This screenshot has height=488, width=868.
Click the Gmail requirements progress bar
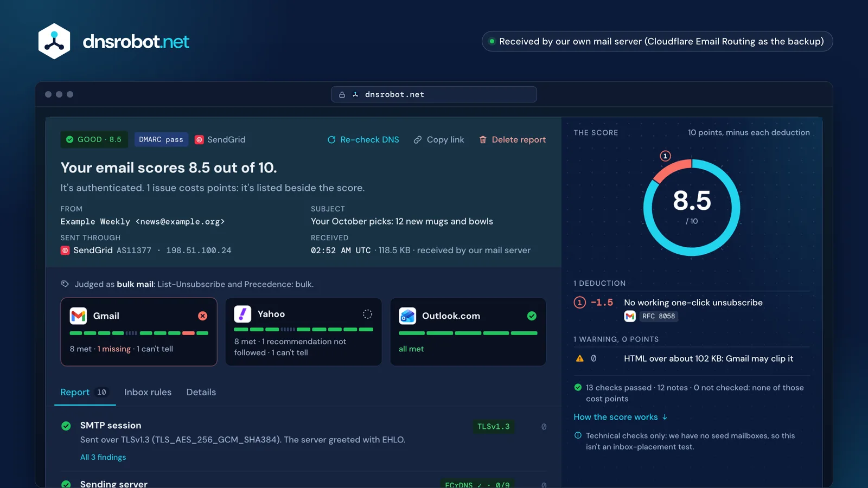coord(139,333)
